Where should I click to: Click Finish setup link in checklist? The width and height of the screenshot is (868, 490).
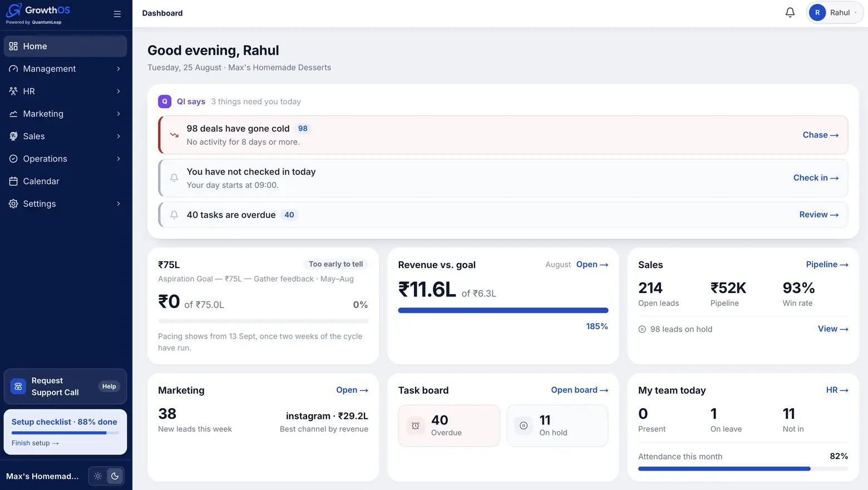(35, 443)
